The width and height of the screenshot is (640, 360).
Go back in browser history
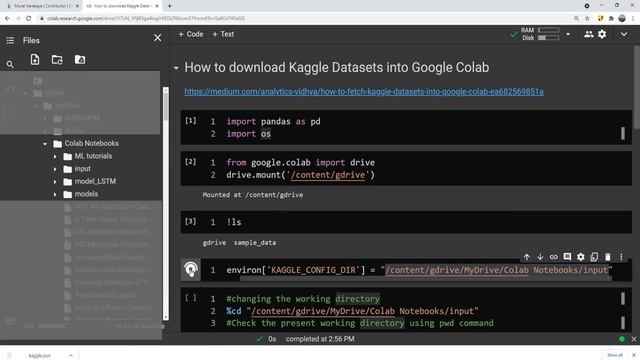click(7, 18)
